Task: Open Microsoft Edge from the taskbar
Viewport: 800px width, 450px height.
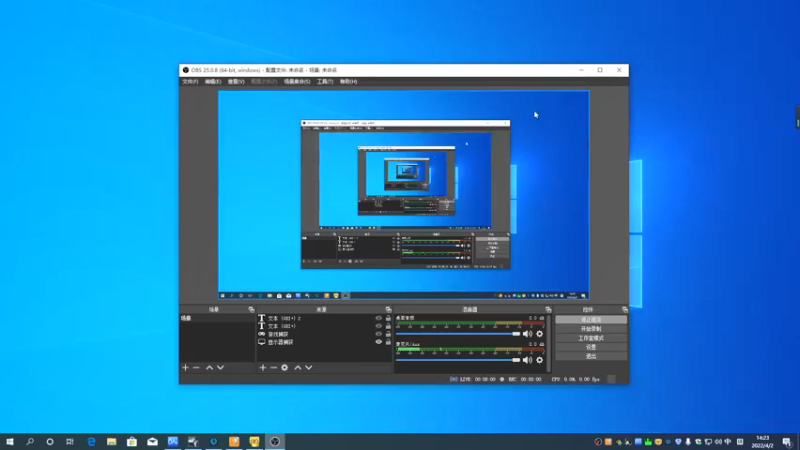Action: click(x=91, y=441)
